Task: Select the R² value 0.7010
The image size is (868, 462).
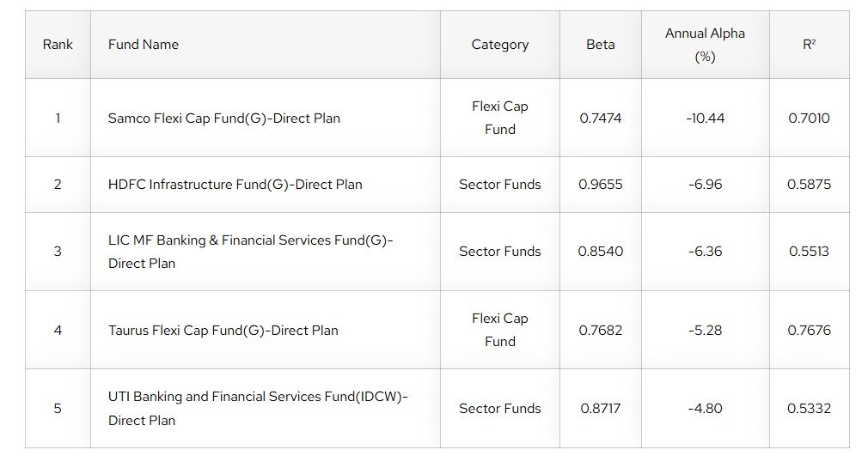Action: point(809,119)
